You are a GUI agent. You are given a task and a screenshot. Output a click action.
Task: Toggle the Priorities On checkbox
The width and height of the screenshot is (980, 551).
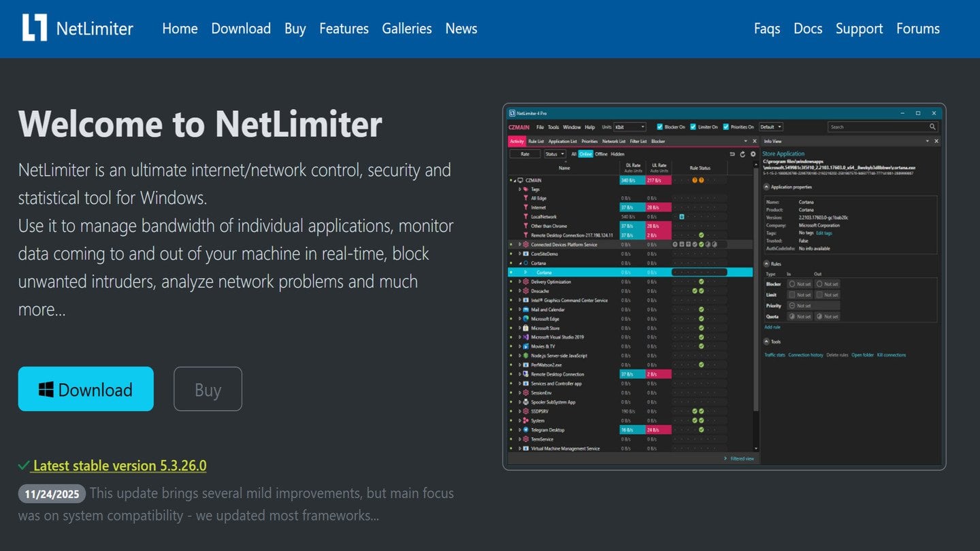coord(726,127)
